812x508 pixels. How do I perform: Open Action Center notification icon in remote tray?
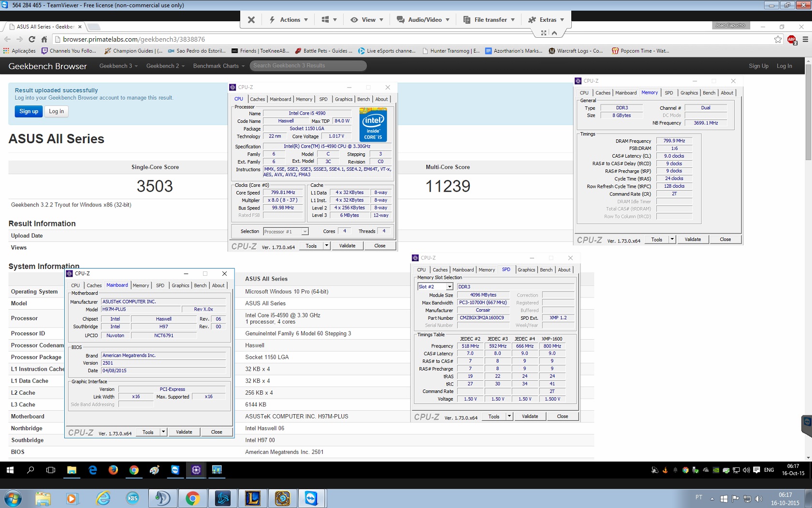pyautogui.click(x=756, y=470)
